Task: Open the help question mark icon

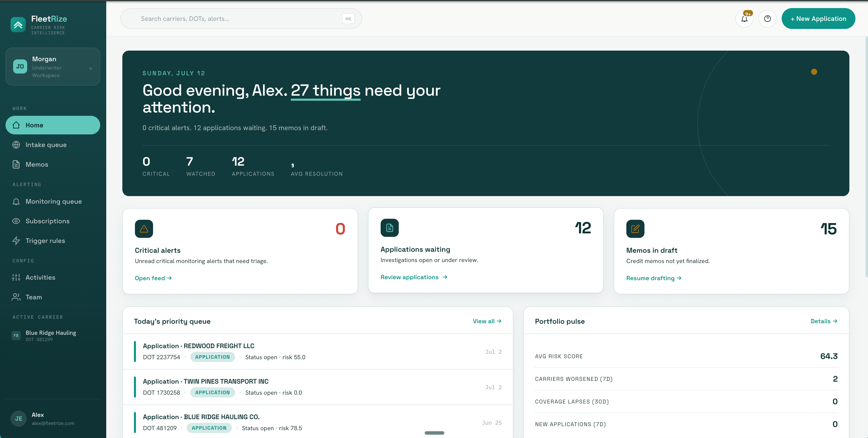Action: coord(767,19)
